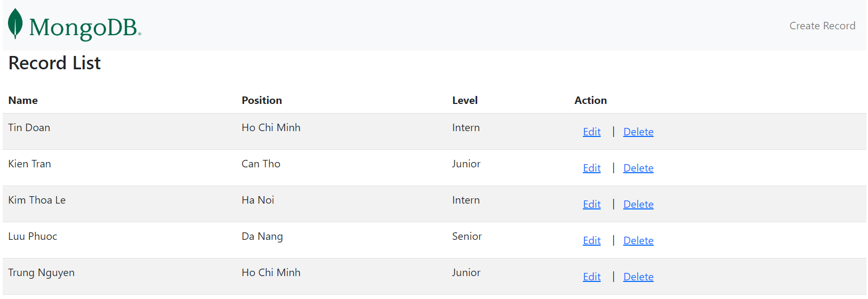Image resolution: width=868 pixels, height=299 pixels.
Task: Edit Kien Tran's record
Action: (591, 168)
